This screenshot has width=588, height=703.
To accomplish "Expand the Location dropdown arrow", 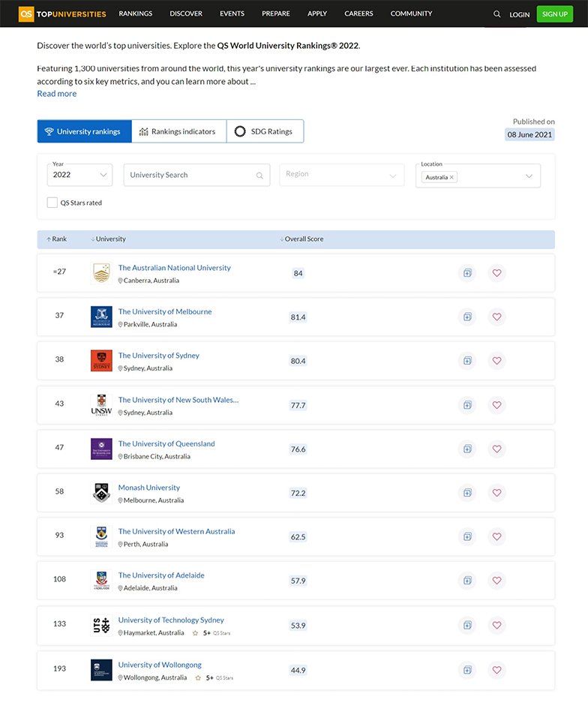I will click(529, 176).
